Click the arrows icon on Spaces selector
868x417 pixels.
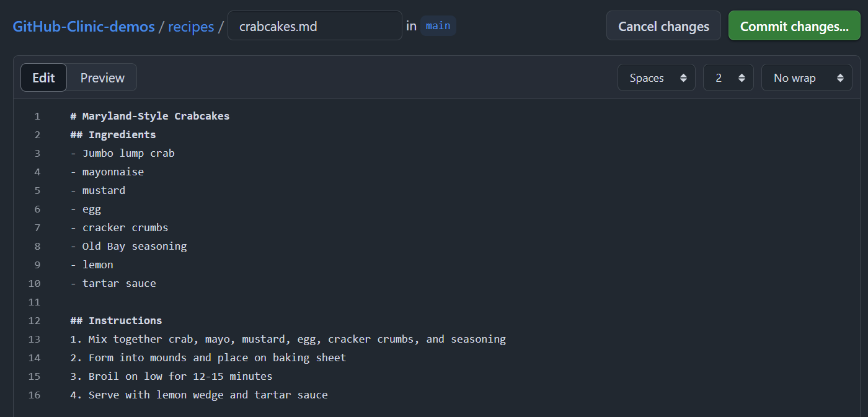683,78
